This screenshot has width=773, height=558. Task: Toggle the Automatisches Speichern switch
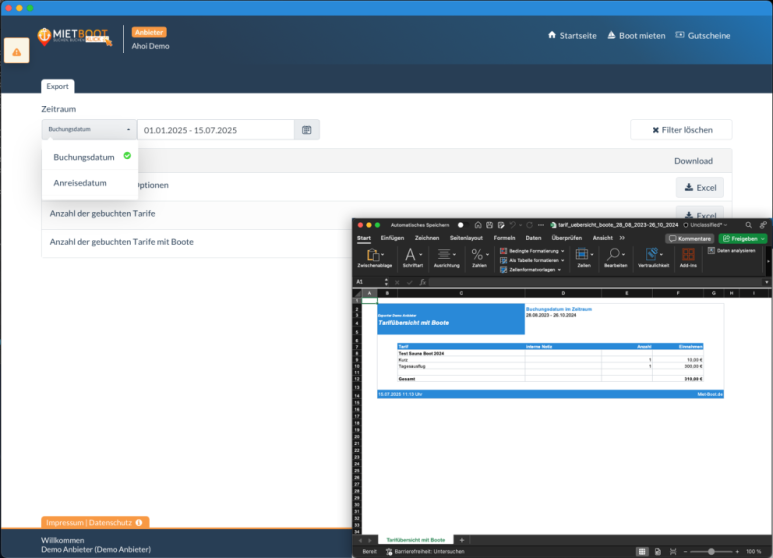461,225
